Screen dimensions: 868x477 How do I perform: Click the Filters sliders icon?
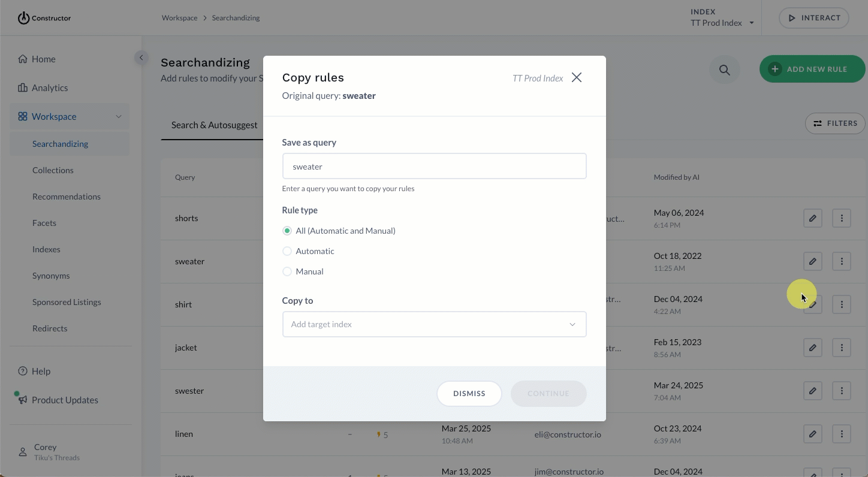coord(818,123)
